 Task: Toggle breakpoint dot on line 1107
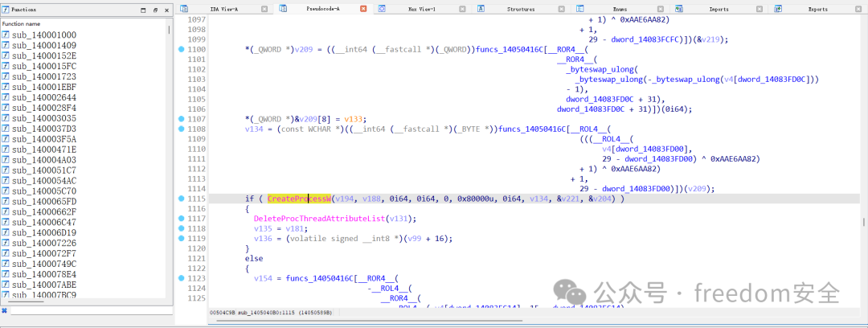pos(181,119)
